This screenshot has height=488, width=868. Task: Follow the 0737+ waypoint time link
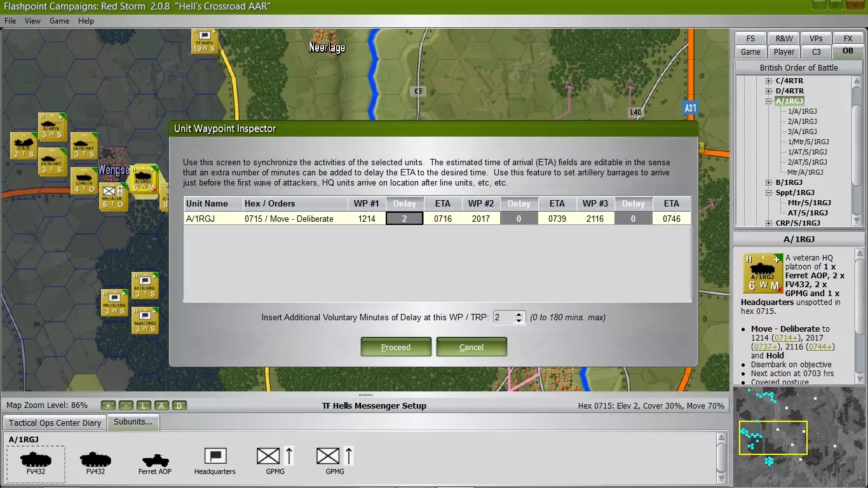tap(766, 347)
